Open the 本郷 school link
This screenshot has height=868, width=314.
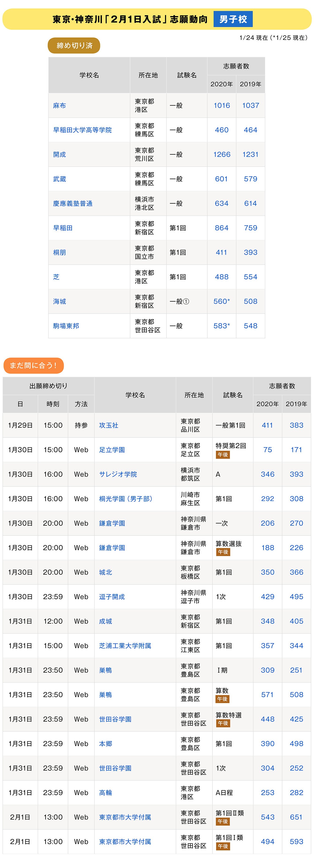coord(105,744)
